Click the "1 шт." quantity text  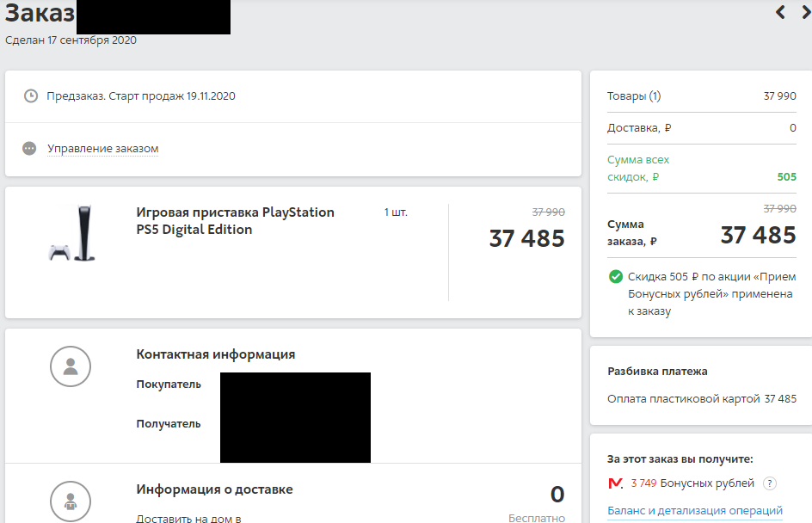point(396,212)
